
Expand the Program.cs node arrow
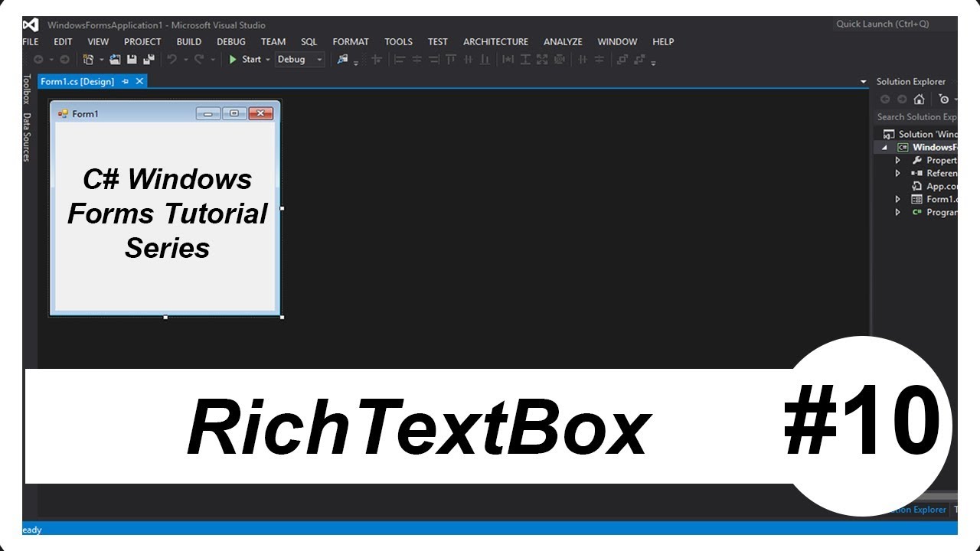point(898,213)
